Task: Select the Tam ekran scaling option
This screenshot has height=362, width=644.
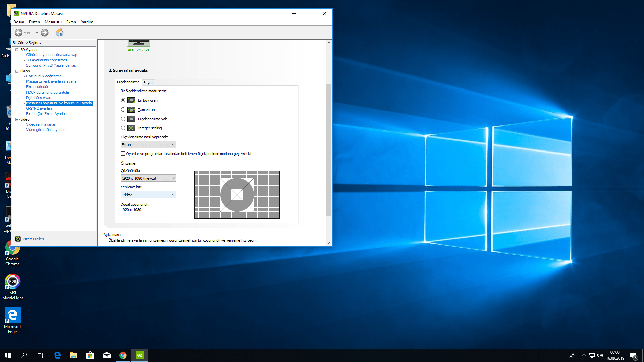Action: pyautogui.click(x=123, y=110)
